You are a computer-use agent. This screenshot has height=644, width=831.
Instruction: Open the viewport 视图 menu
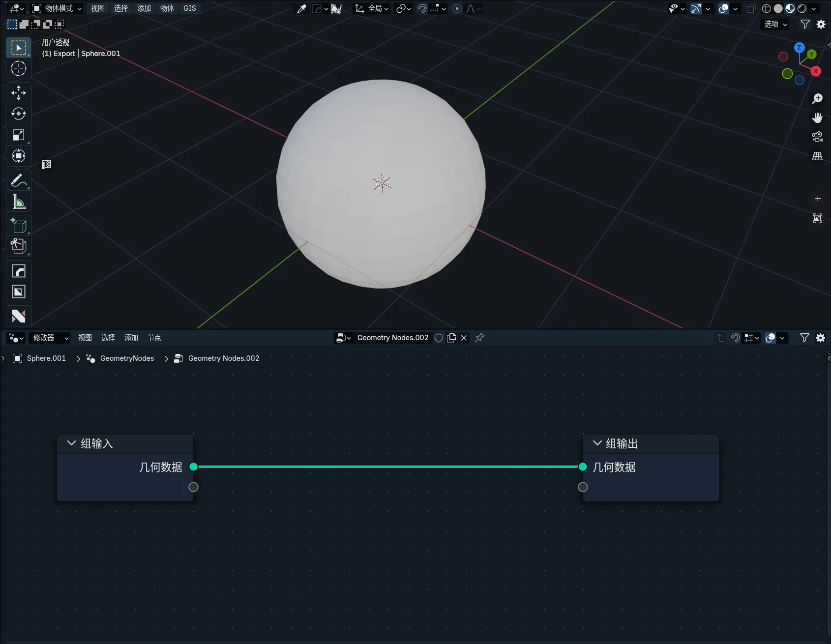coord(97,8)
